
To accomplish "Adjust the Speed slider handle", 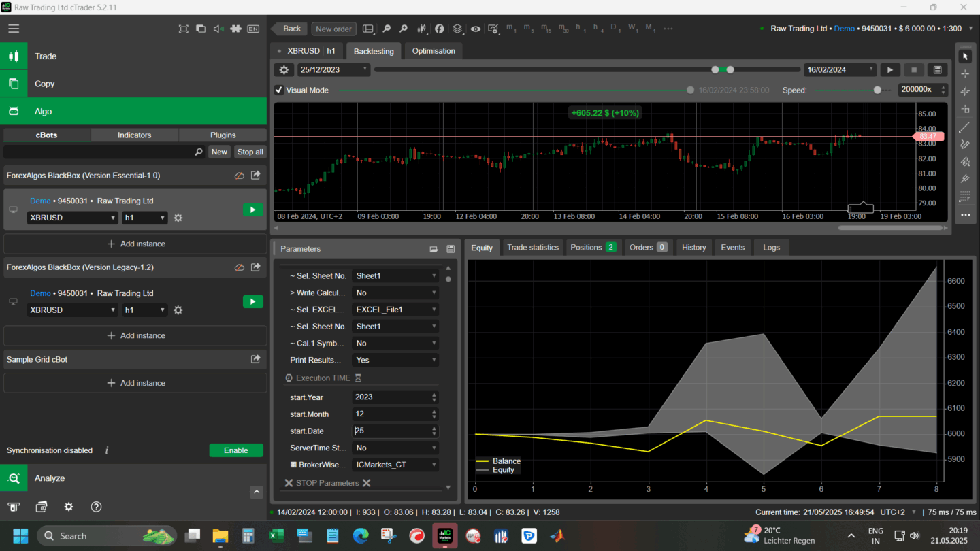I will [x=877, y=90].
